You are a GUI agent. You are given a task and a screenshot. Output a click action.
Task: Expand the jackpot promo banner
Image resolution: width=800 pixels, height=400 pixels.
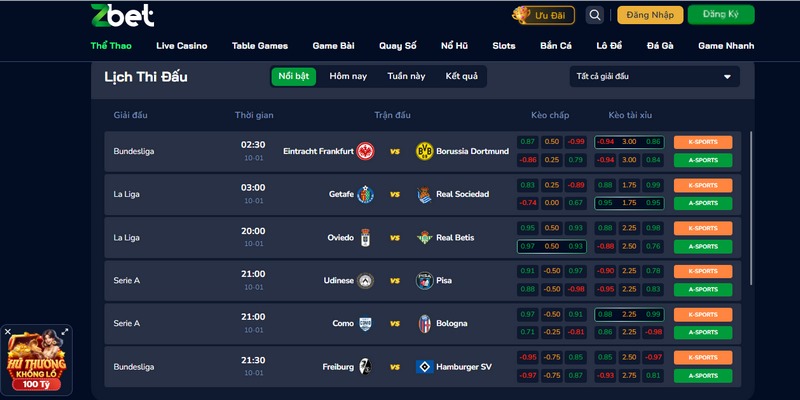(65, 331)
